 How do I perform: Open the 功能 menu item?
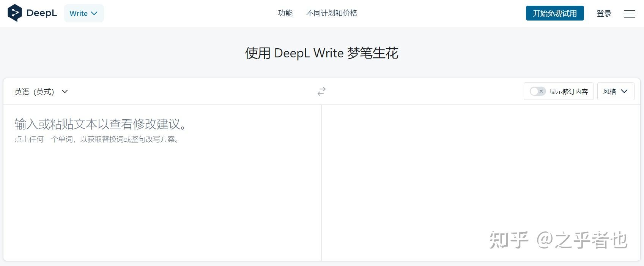pyautogui.click(x=285, y=13)
